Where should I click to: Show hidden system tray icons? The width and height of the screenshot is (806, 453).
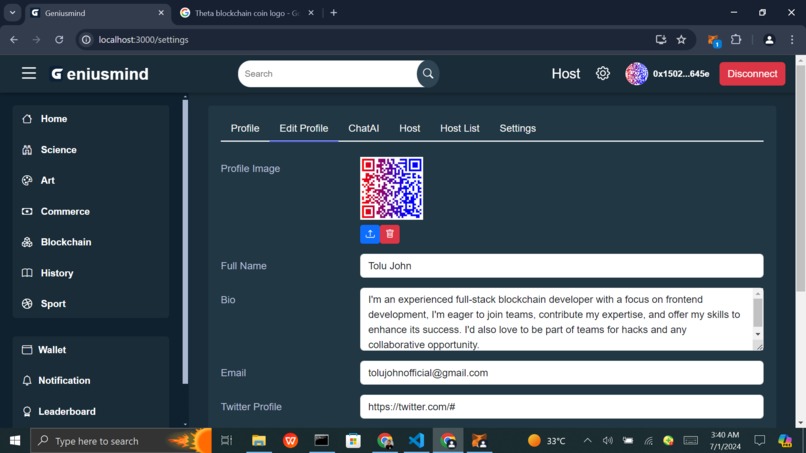(x=587, y=441)
